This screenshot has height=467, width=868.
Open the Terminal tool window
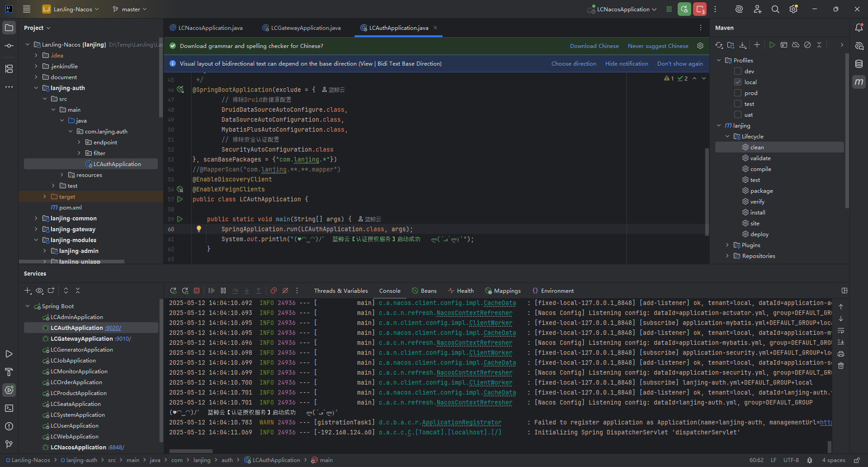(x=9, y=408)
